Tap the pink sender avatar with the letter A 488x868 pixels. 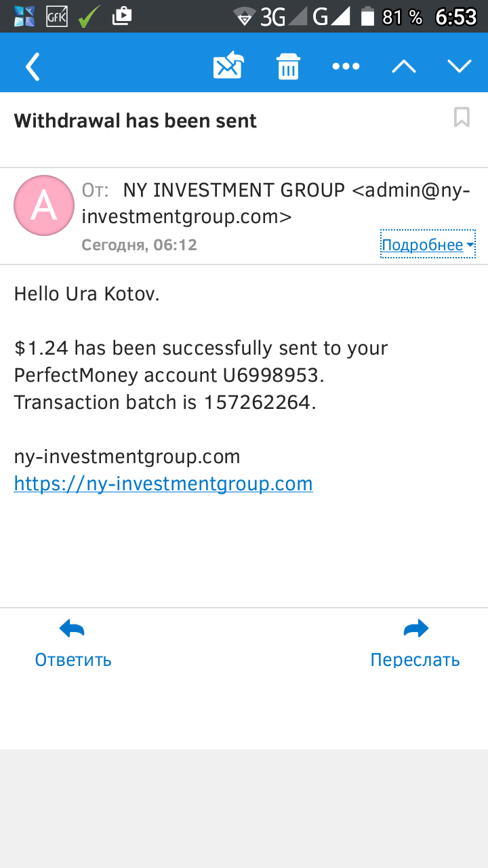[x=44, y=205]
